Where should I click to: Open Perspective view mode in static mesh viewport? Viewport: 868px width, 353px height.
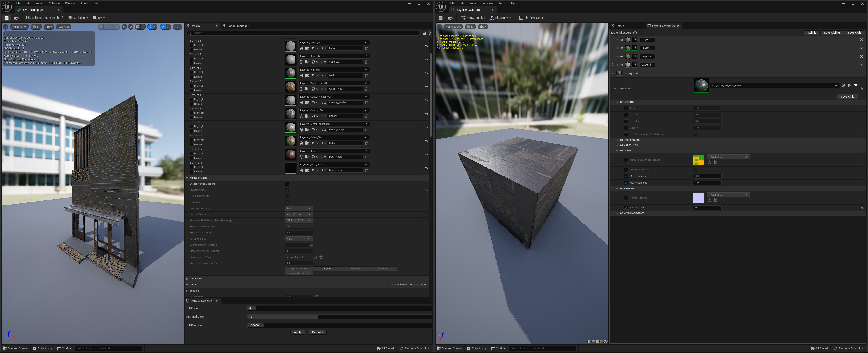tap(19, 27)
